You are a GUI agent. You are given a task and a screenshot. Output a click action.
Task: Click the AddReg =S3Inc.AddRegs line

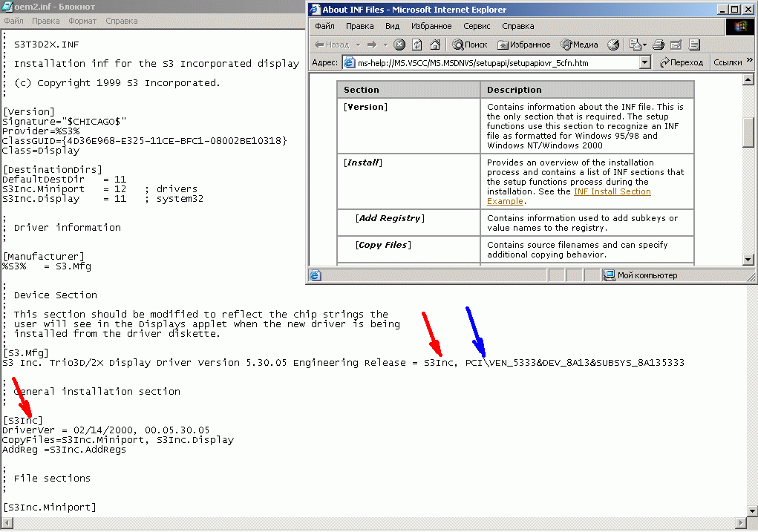pos(65,450)
